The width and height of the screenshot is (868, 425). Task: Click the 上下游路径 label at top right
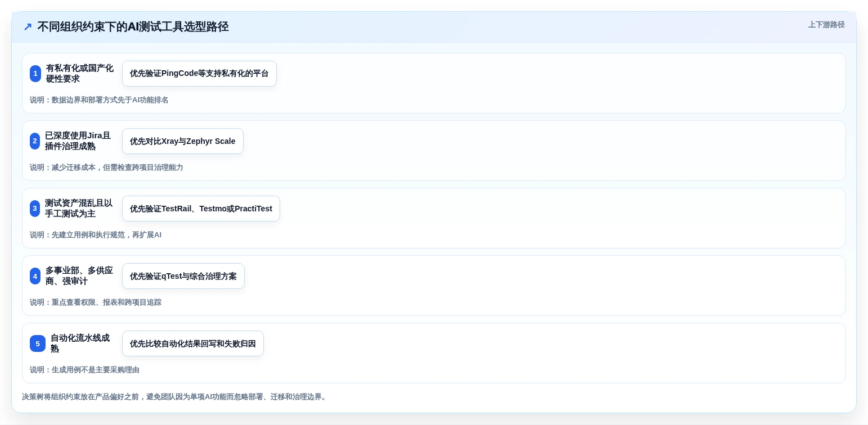point(826,25)
